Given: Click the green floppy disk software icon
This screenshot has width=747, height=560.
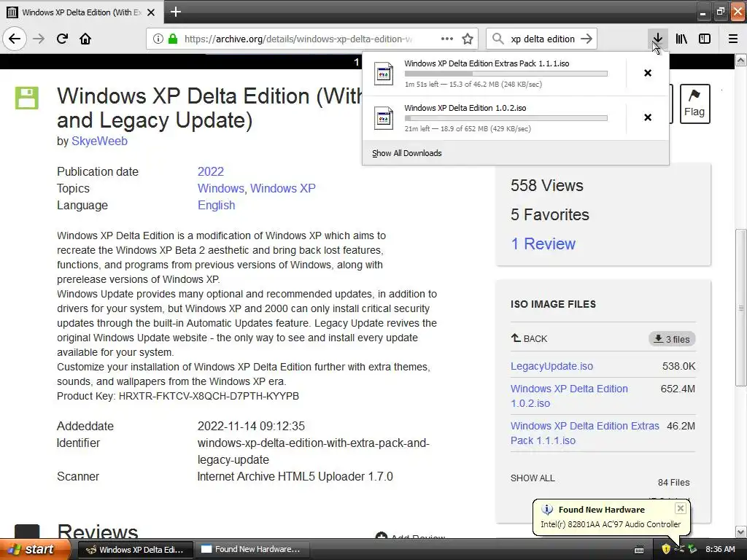Looking at the screenshot, I should point(27,98).
